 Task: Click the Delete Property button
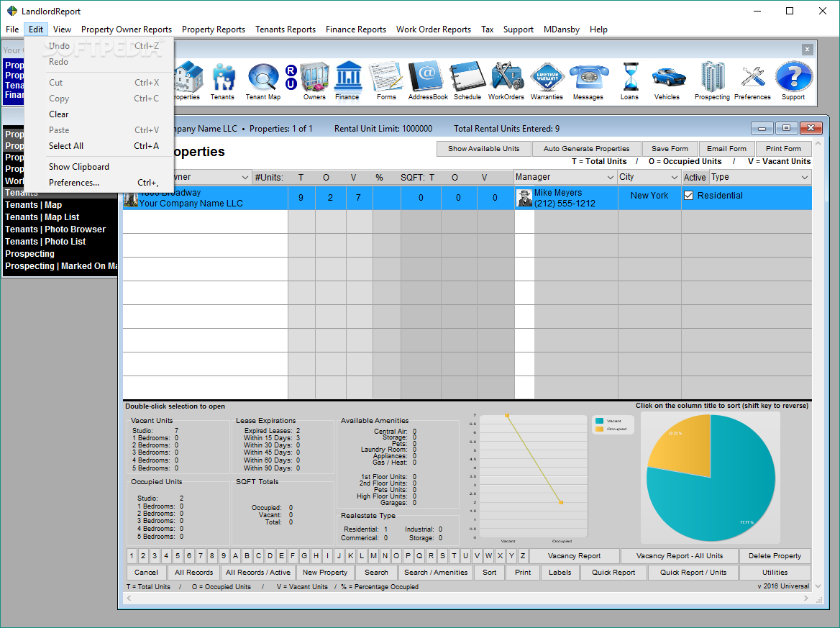pyautogui.click(x=775, y=555)
